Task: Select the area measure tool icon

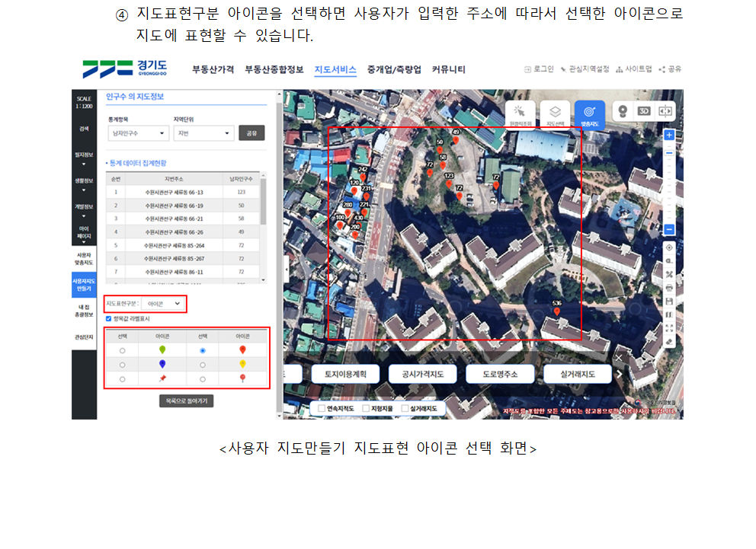Action: pos(669,274)
